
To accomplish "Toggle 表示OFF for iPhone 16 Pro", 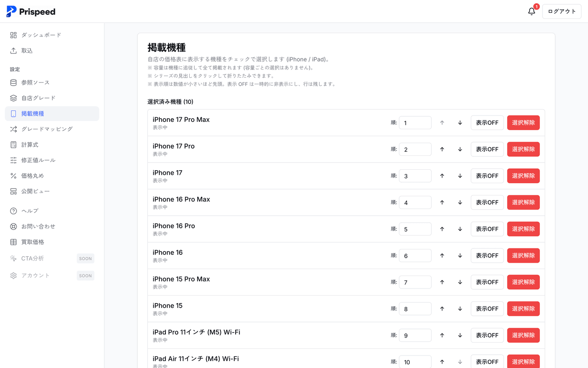I will click(487, 229).
